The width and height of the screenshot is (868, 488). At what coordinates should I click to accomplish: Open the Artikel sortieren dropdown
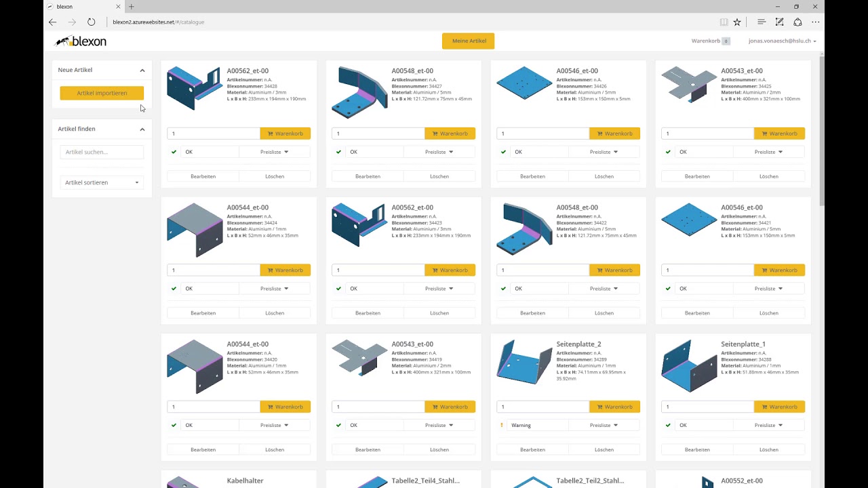click(x=102, y=182)
